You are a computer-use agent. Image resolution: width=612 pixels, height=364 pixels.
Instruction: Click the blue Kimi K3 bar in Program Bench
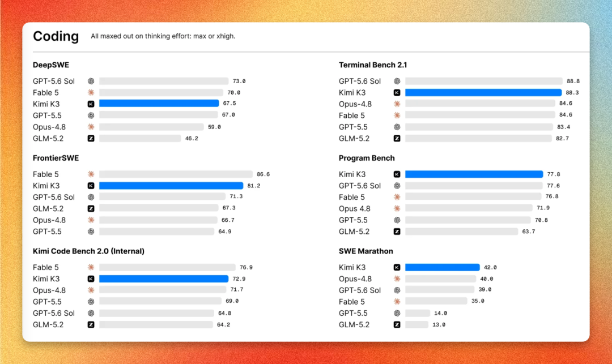coord(474,174)
